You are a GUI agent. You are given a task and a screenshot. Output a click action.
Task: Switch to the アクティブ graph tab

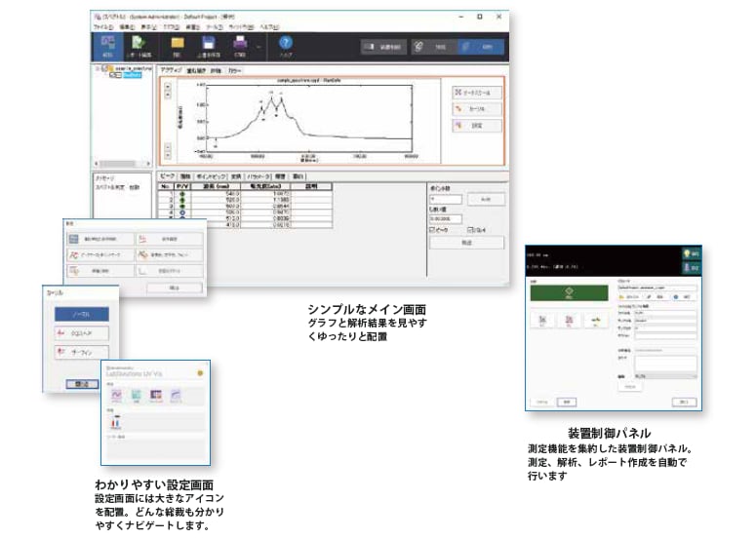[x=171, y=70]
